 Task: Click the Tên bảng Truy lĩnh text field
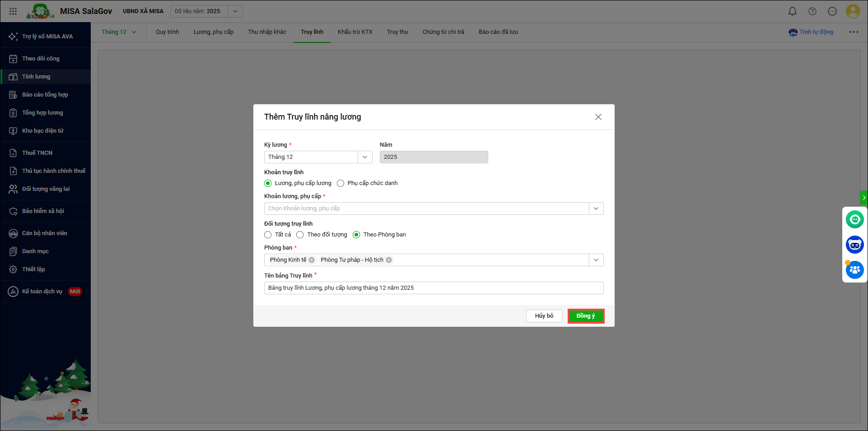(434, 288)
